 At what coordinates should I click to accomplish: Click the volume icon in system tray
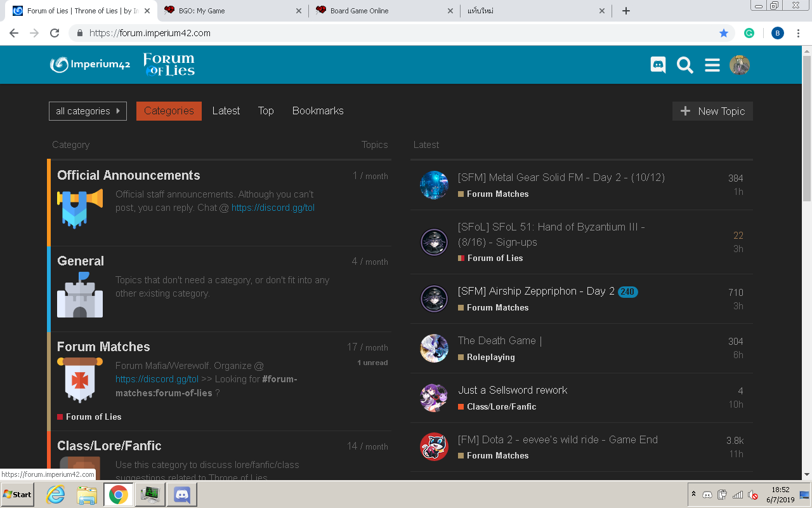point(753,495)
